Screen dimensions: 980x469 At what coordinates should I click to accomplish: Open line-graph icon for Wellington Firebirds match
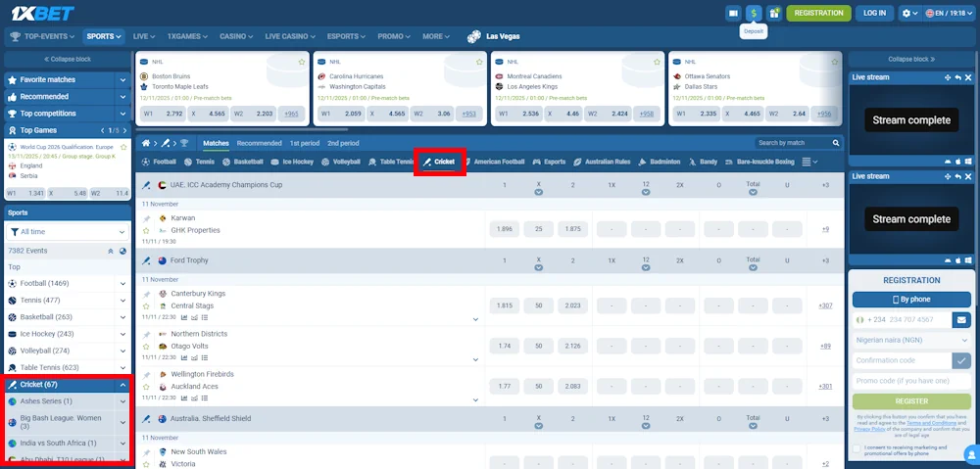[194, 398]
